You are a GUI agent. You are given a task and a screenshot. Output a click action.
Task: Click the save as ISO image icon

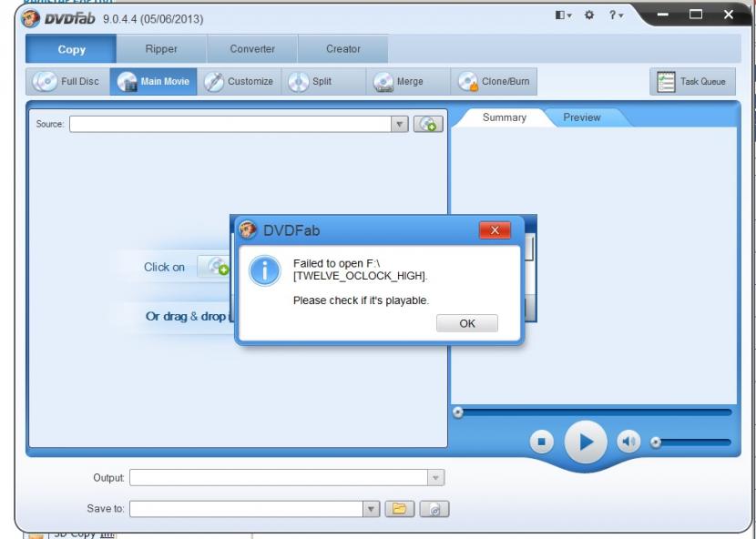coord(434,509)
